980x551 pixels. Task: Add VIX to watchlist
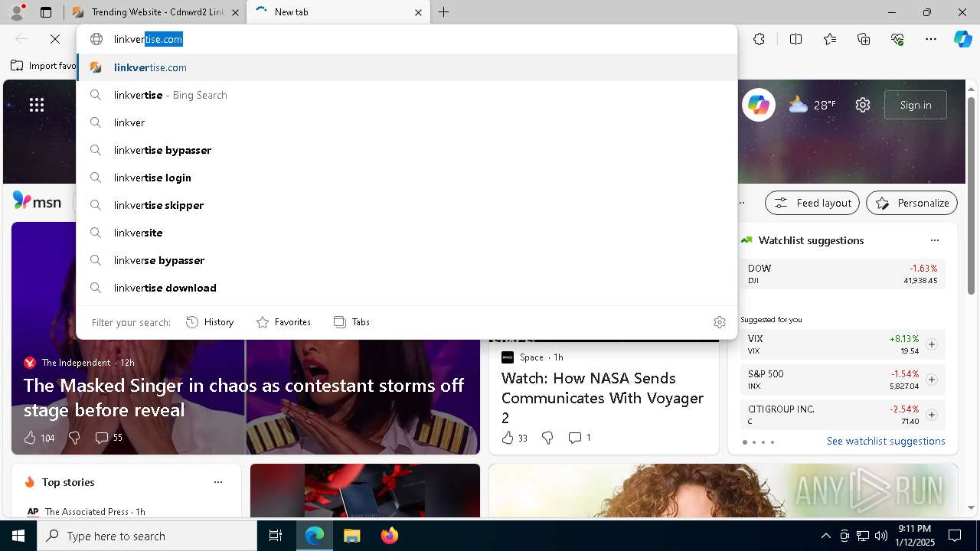932,344
